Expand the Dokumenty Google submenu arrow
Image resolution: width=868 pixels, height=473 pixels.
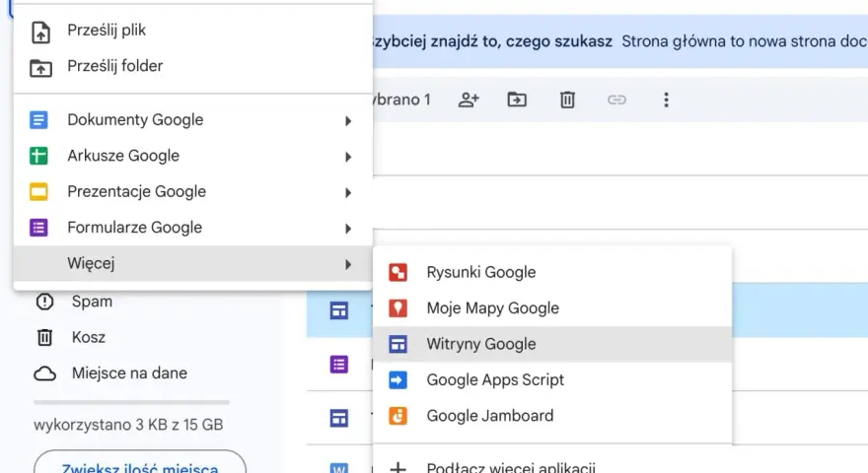[348, 121]
